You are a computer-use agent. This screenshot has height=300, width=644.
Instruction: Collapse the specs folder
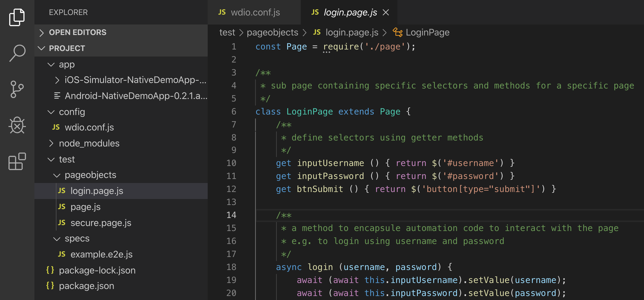tap(57, 238)
